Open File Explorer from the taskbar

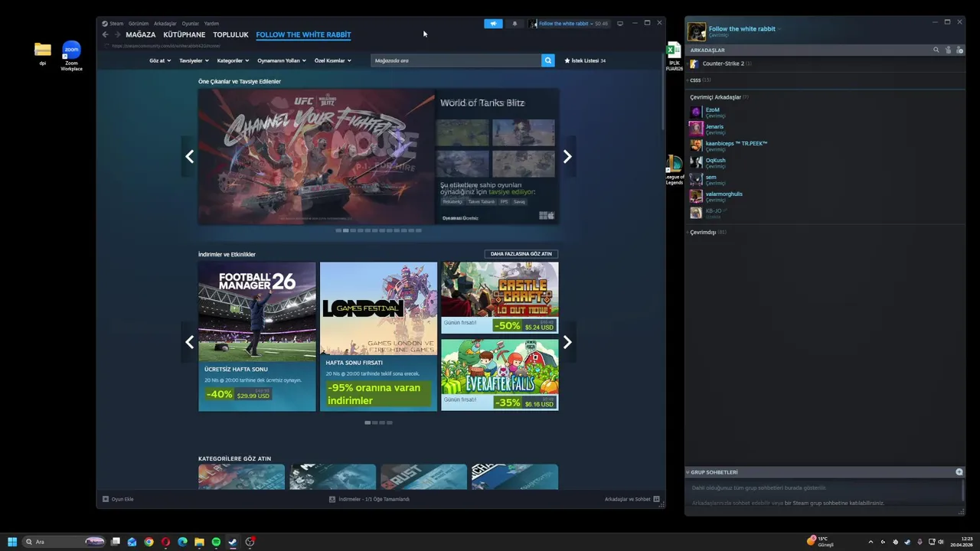(x=199, y=542)
